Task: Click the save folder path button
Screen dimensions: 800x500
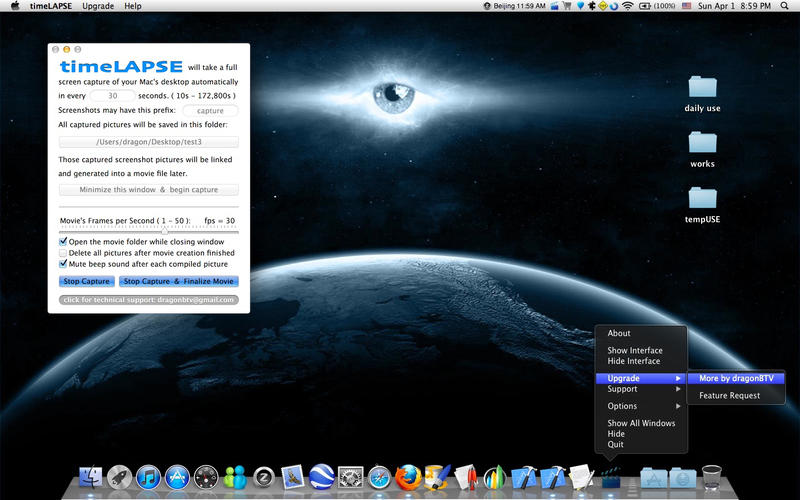Action: click(148, 142)
